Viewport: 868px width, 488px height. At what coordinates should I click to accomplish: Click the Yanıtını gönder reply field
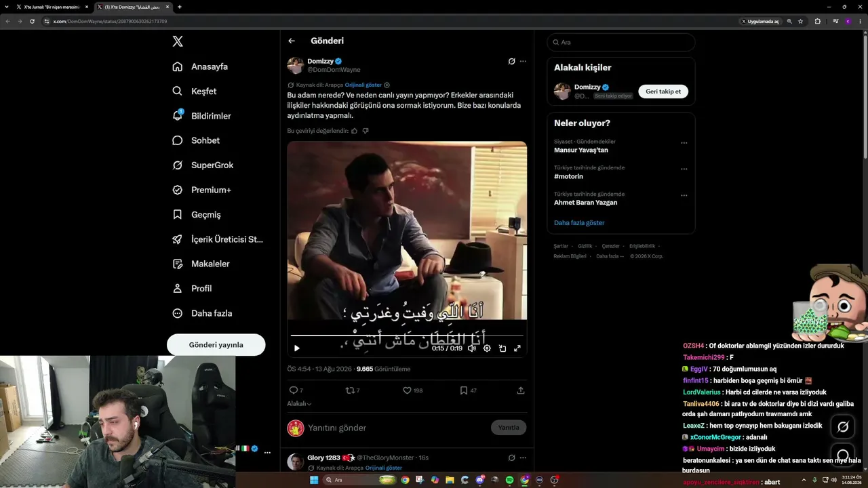pyautogui.click(x=396, y=428)
